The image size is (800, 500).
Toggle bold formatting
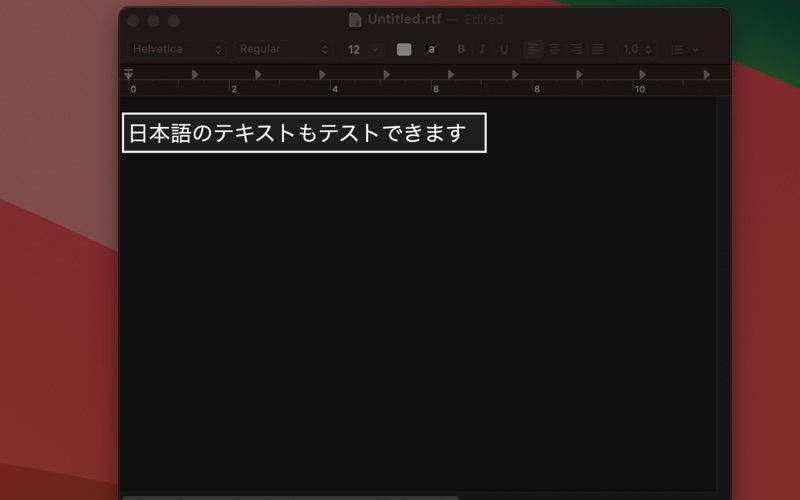(x=461, y=49)
